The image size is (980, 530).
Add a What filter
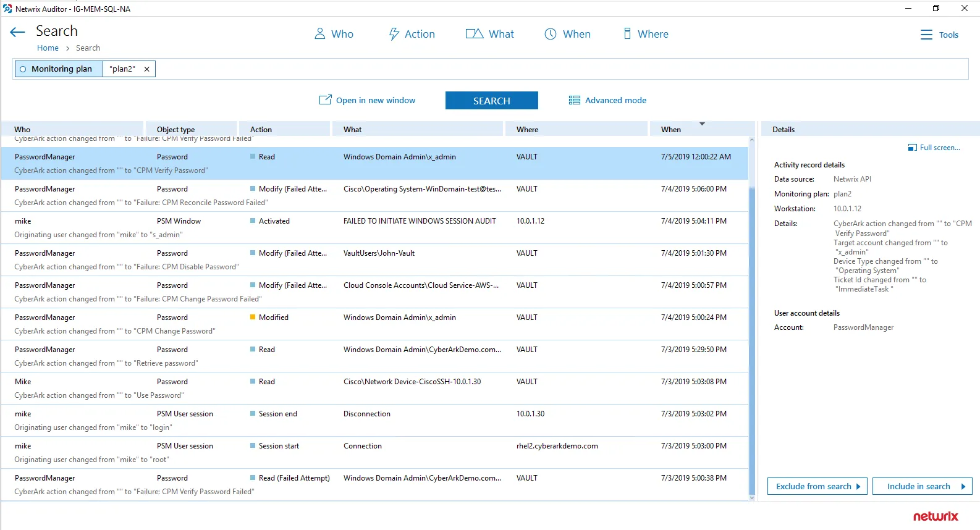[489, 34]
